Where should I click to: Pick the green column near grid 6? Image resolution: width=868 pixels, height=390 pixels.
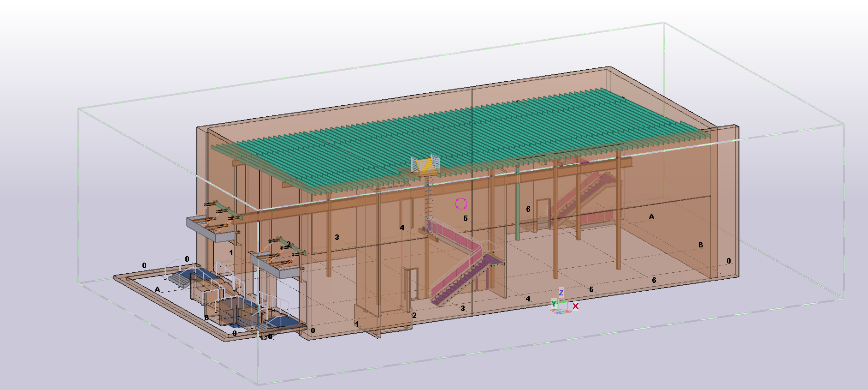(x=517, y=203)
